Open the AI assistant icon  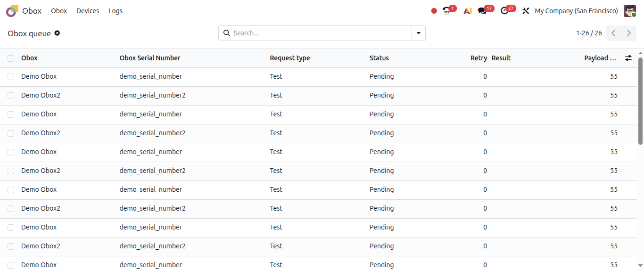tap(468, 11)
